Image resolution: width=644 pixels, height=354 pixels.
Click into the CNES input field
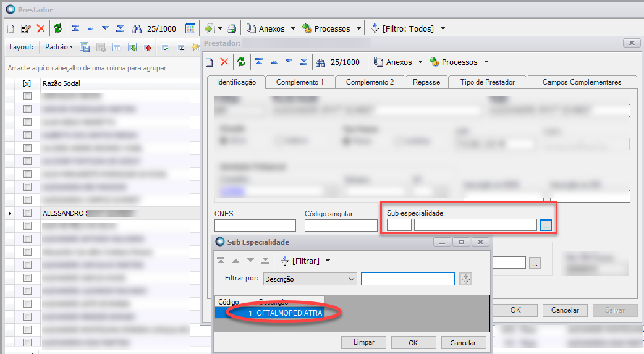pos(255,225)
